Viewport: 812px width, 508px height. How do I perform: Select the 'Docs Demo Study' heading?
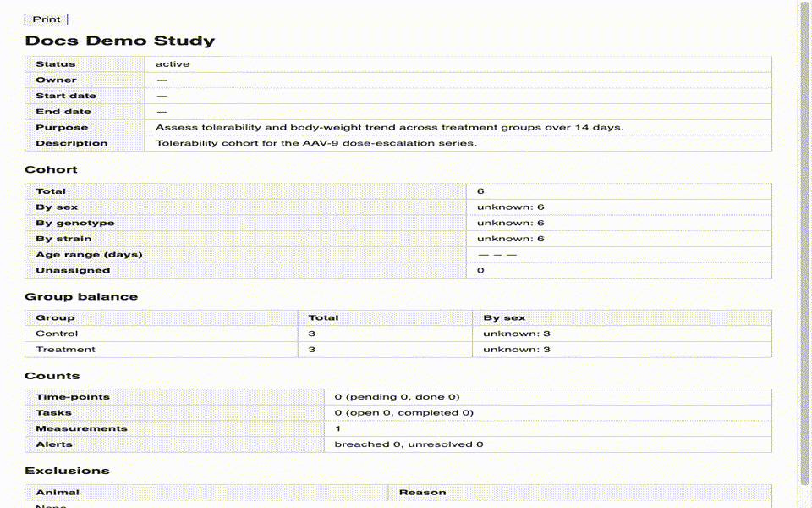tap(119, 41)
